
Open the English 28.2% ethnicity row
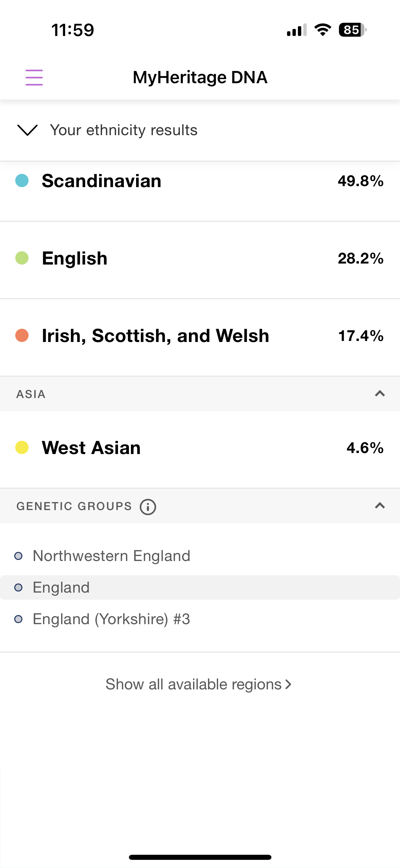click(x=200, y=259)
